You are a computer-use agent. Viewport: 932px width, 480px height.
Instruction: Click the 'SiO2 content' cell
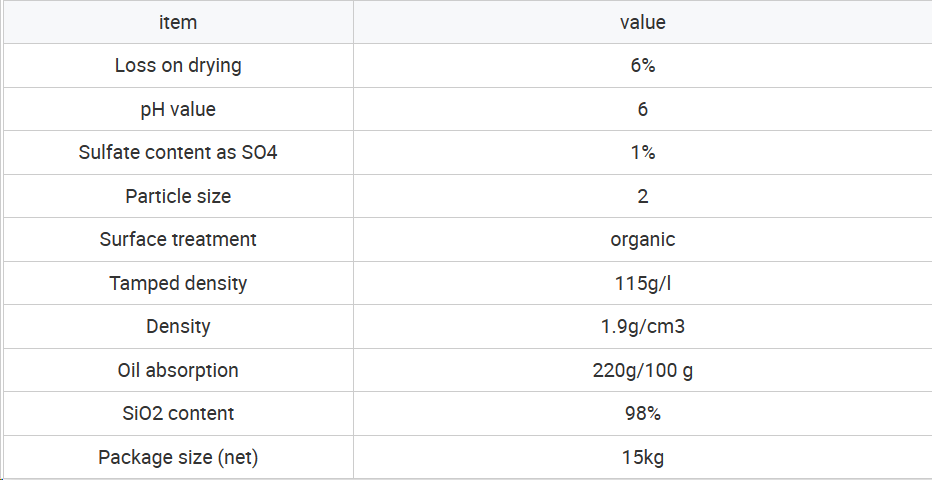(x=178, y=413)
